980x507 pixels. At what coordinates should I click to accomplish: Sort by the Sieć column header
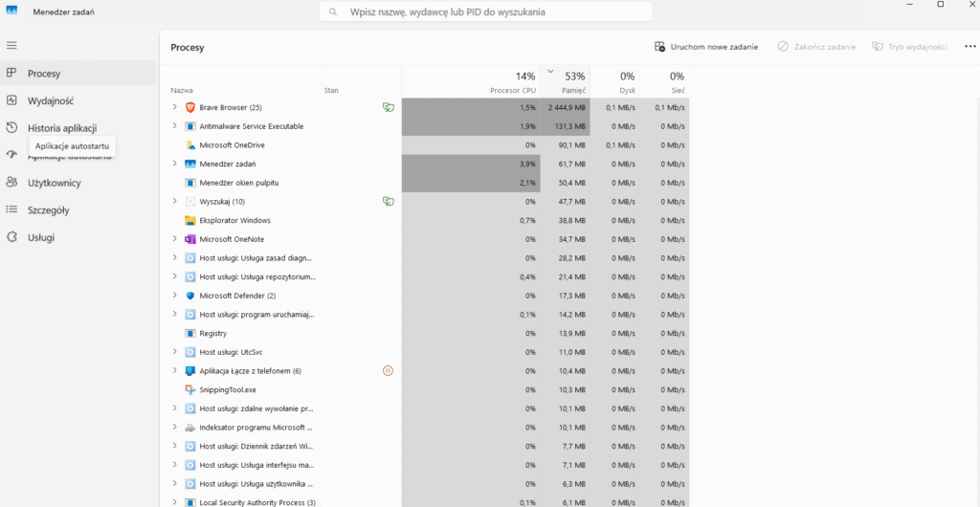tap(664, 82)
